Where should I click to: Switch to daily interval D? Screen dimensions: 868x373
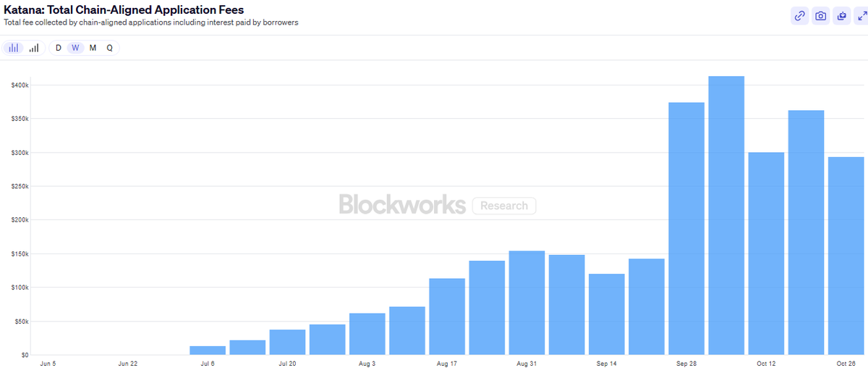coord(59,48)
